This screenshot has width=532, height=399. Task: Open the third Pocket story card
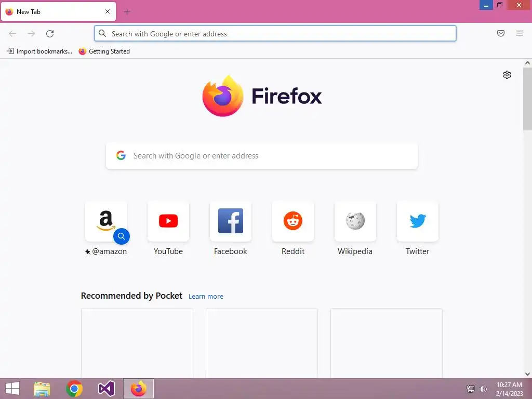387,343
